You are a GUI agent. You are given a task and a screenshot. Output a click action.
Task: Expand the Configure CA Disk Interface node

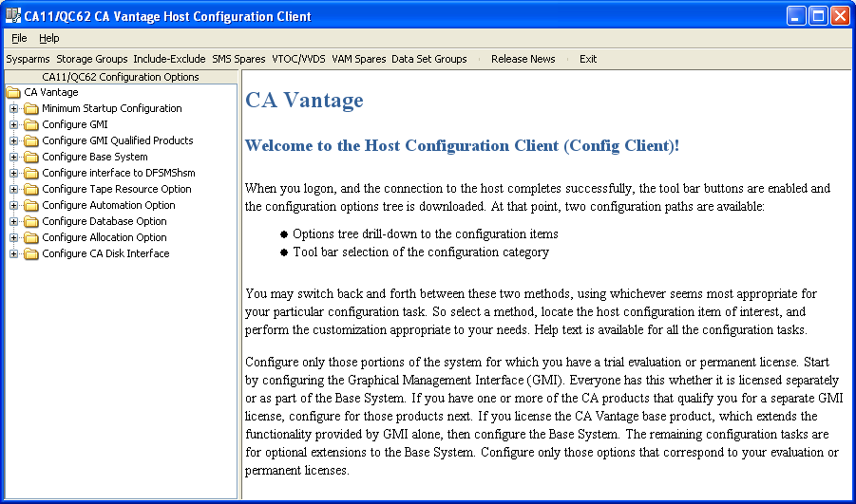(13, 253)
